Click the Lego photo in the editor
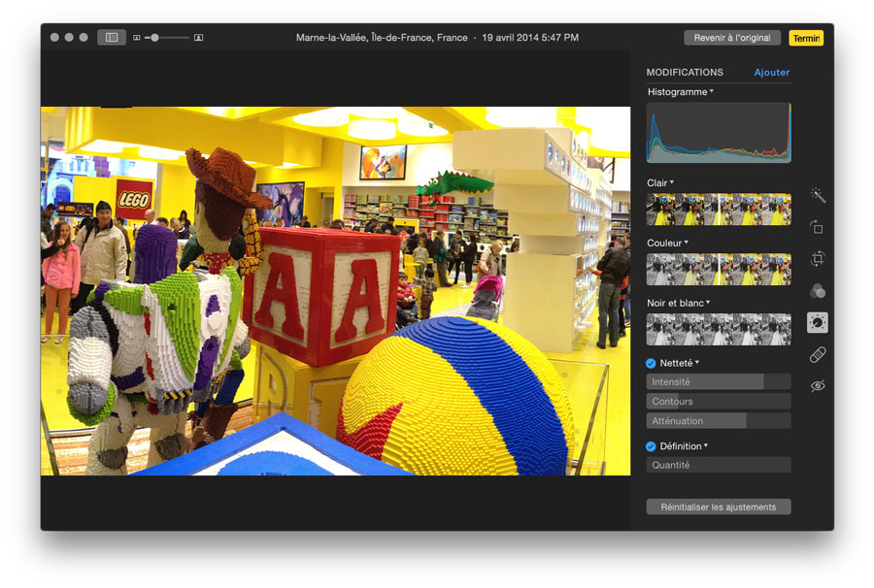The height and width of the screenshot is (588, 874). click(x=336, y=291)
